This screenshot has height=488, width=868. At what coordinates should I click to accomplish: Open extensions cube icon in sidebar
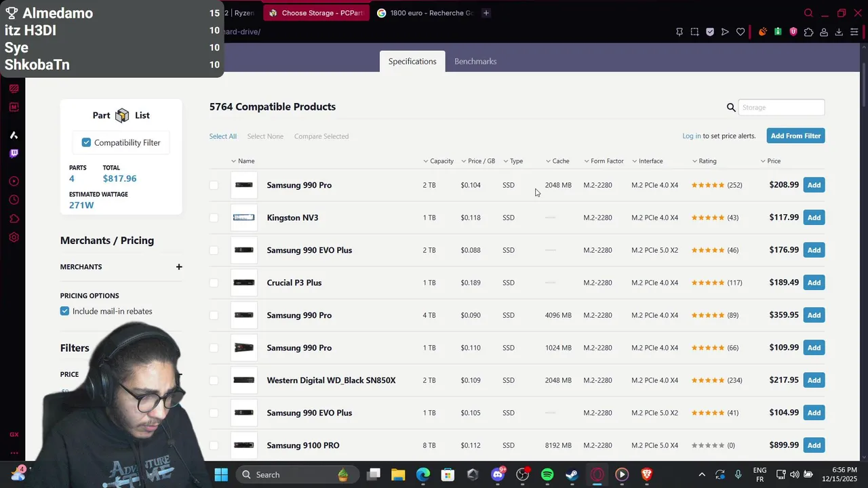pos(14,219)
